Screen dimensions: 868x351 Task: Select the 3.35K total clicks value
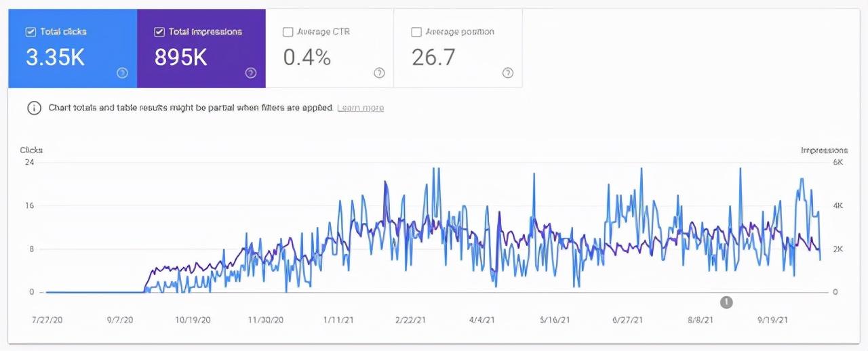pyautogui.click(x=55, y=58)
